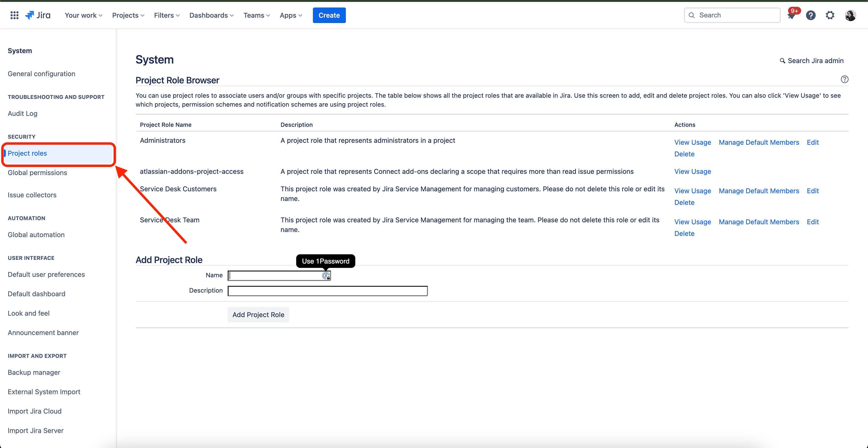
Task: Expand the Teams menu
Action: [x=257, y=15]
